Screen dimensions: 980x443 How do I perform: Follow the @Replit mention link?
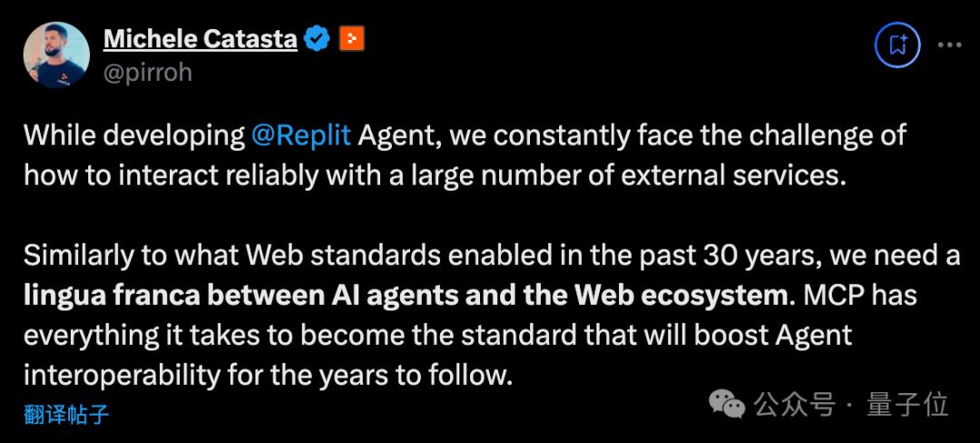coord(301,136)
